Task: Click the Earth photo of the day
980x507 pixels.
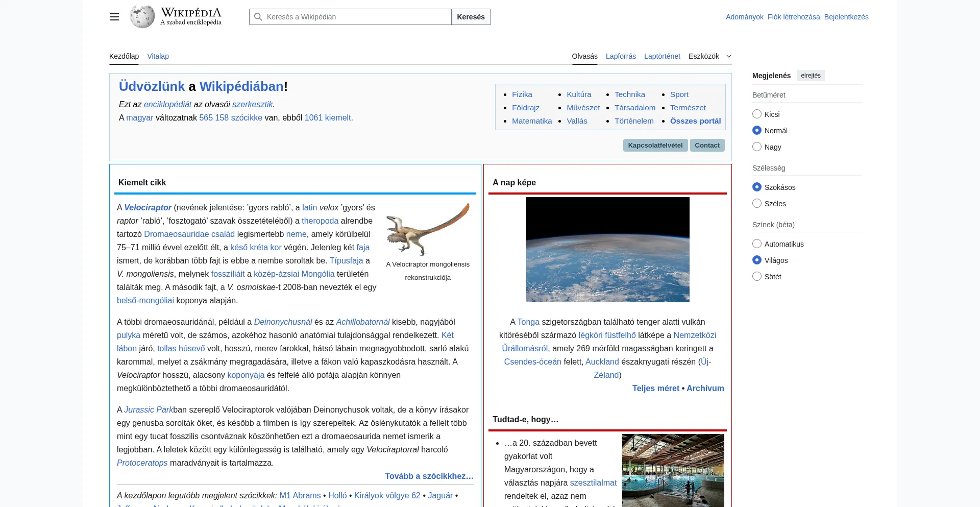Action: [607, 250]
